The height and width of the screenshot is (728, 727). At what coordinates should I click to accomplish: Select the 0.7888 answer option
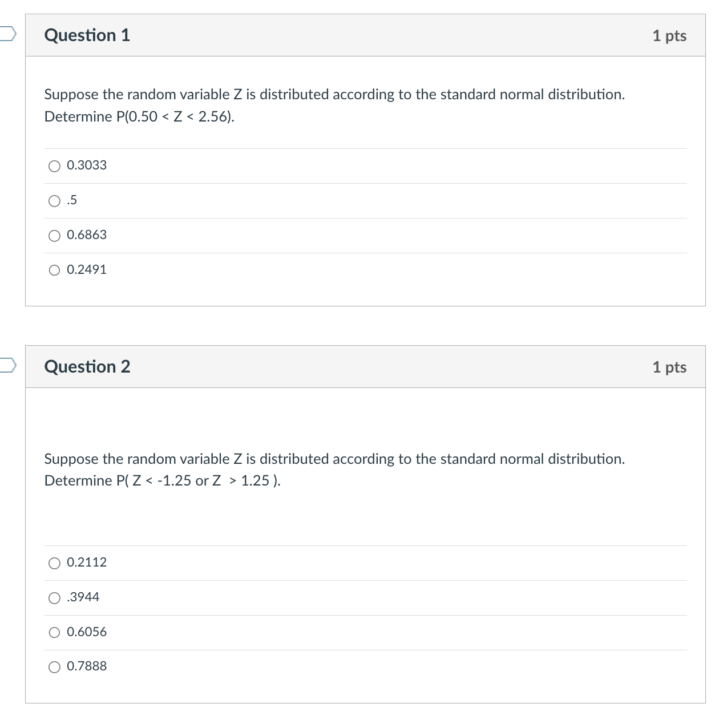pos(54,666)
